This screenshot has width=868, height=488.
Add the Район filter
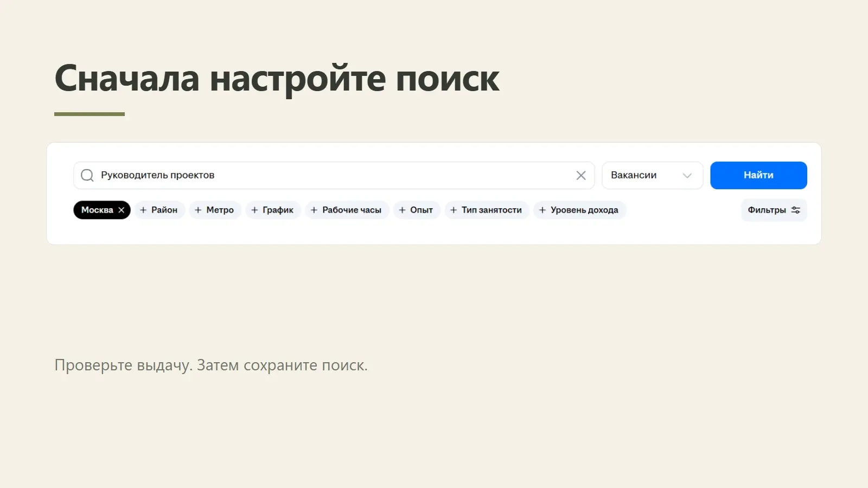coord(159,210)
